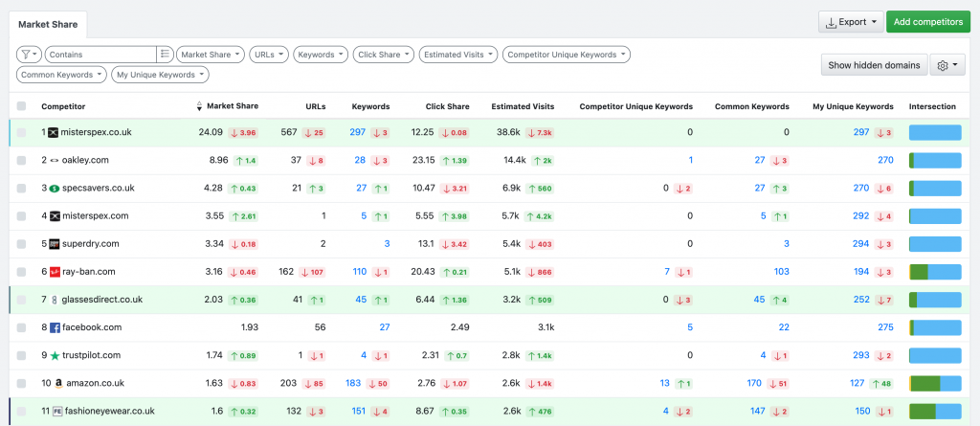Viewport: 980px width, 426px height.
Task: Check the specsavers.co.uk row checkbox
Action: 22,189
